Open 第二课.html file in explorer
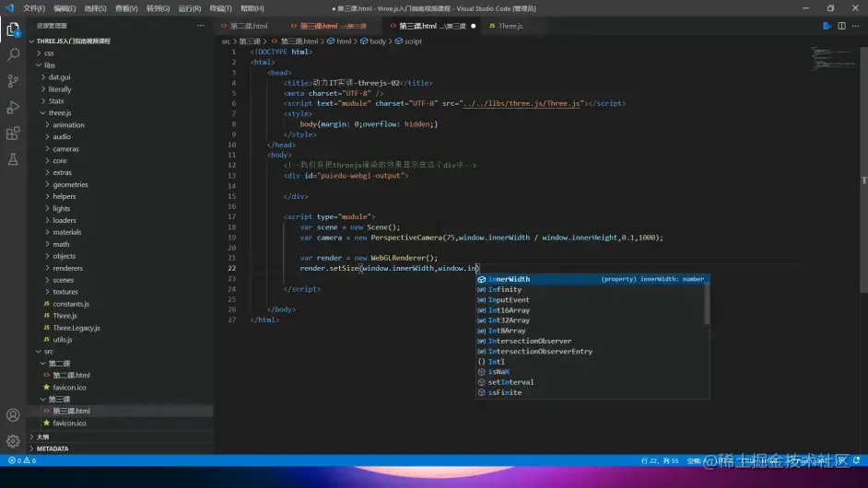The height and width of the screenshot is (488, 868). pos(71,375)
